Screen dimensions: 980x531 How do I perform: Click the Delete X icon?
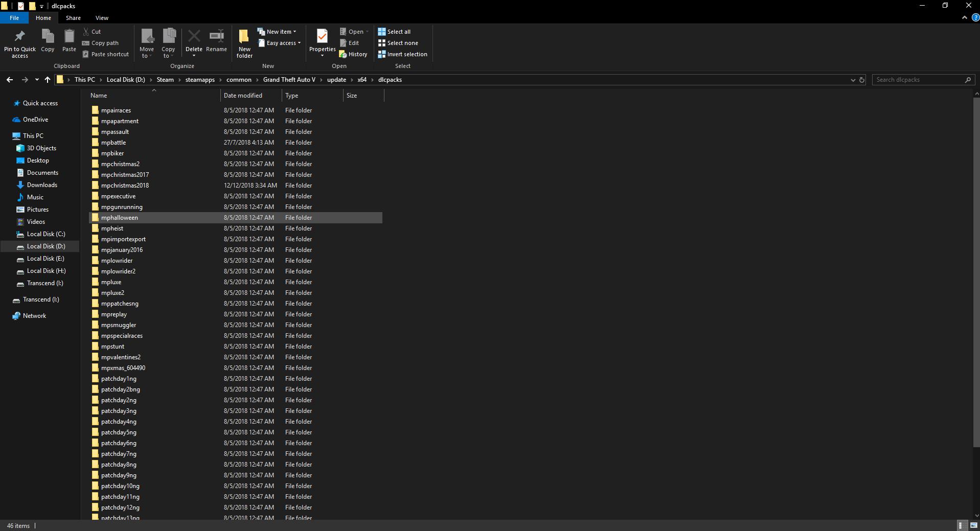tap(194, 37)
